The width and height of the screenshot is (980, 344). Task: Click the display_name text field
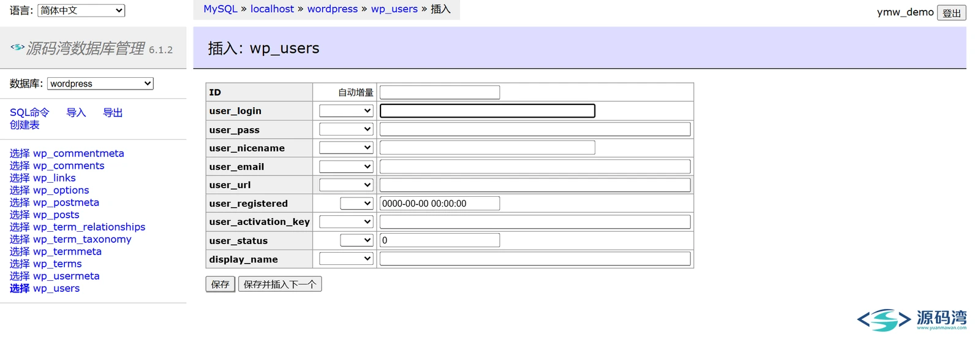pyautogui.click(x=535, y=259)
